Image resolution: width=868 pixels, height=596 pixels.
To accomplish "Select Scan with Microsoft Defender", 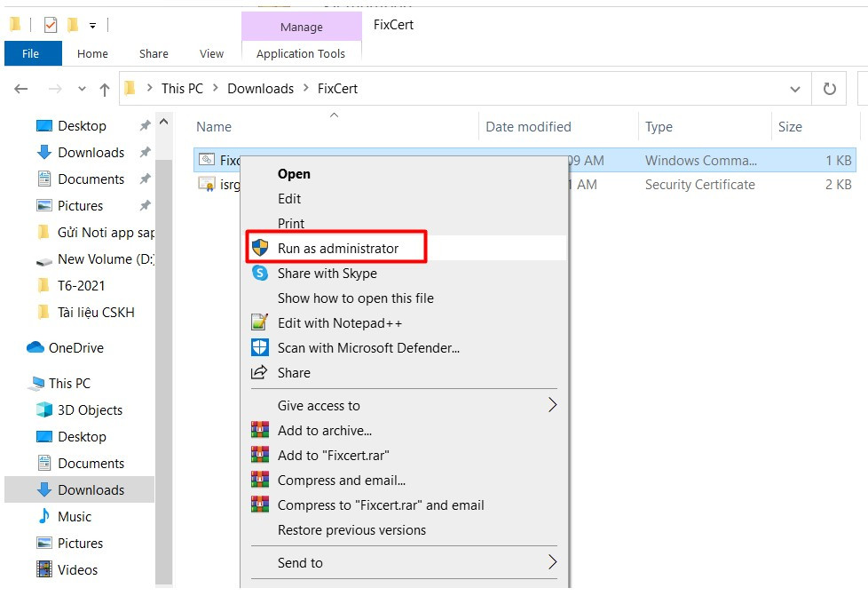I will [368, 348].
